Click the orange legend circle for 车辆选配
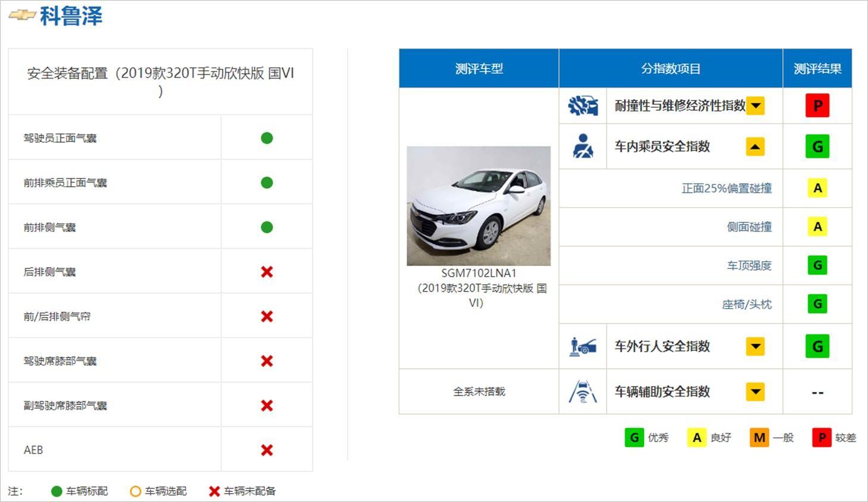This screenshot has width=868, height=502. 135,491
